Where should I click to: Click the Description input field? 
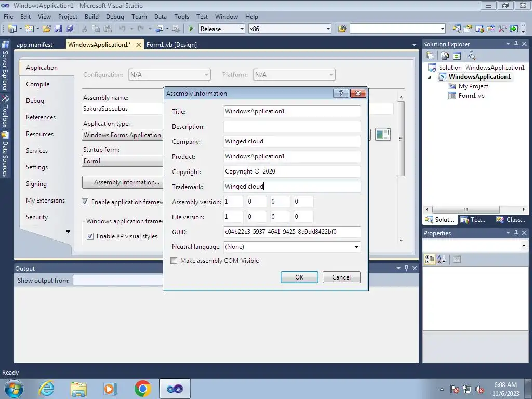[x=292, y=127]
